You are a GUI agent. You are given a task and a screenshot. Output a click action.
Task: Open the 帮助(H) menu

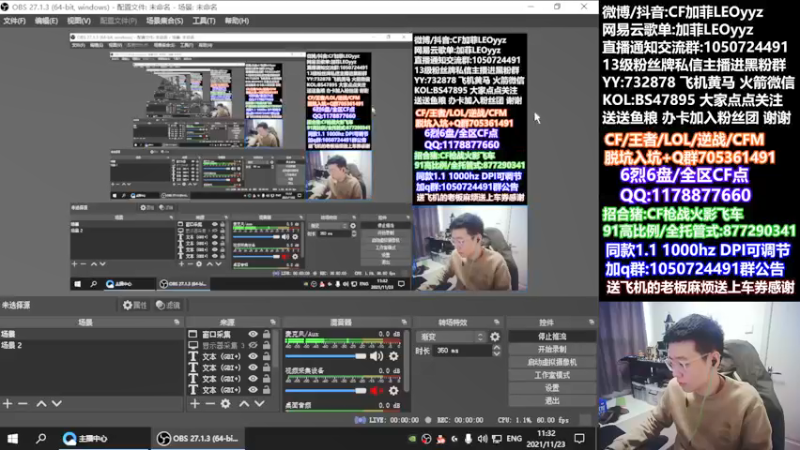point(237,21)
